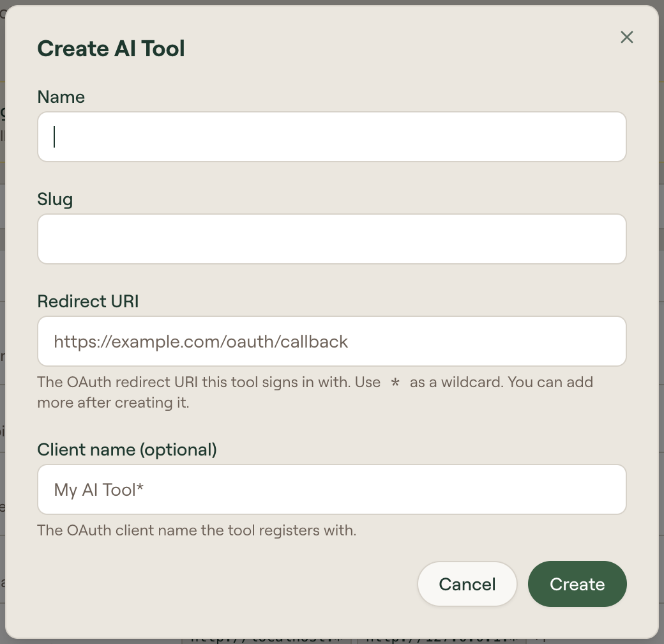Select the Redirect URI input field
Image resolution: width=664 pixels, height=644 pixels.
tap(331, 341)
